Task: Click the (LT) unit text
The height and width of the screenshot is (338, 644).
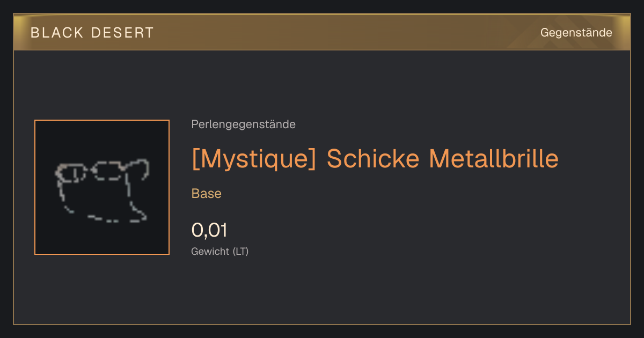Action: (x=240, y=251)
